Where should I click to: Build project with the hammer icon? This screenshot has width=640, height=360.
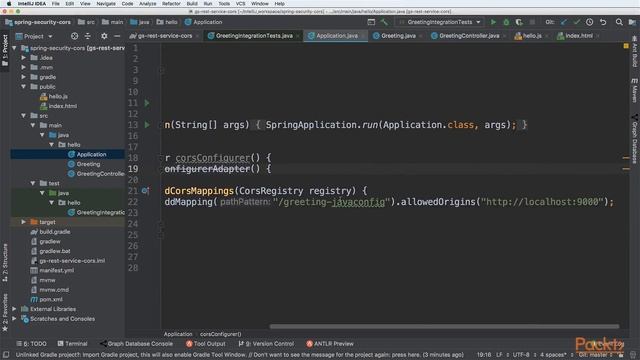tap(384, 22)
